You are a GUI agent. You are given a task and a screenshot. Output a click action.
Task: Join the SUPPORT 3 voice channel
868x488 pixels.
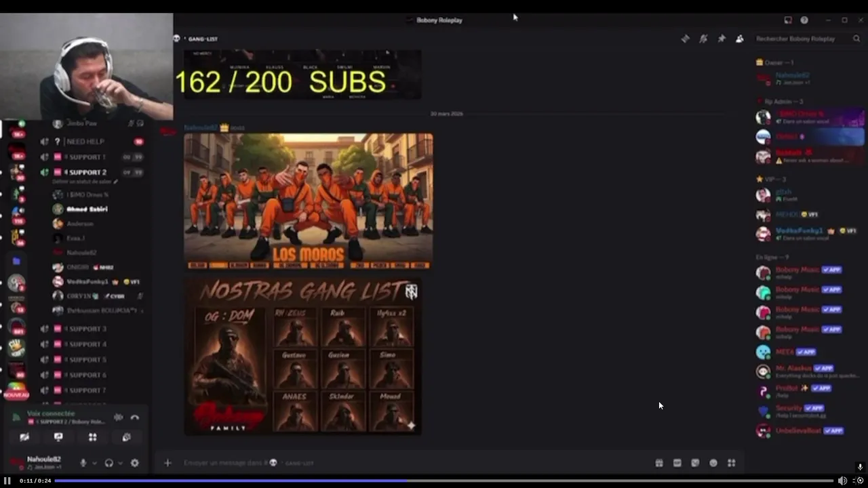pos(88,329)
